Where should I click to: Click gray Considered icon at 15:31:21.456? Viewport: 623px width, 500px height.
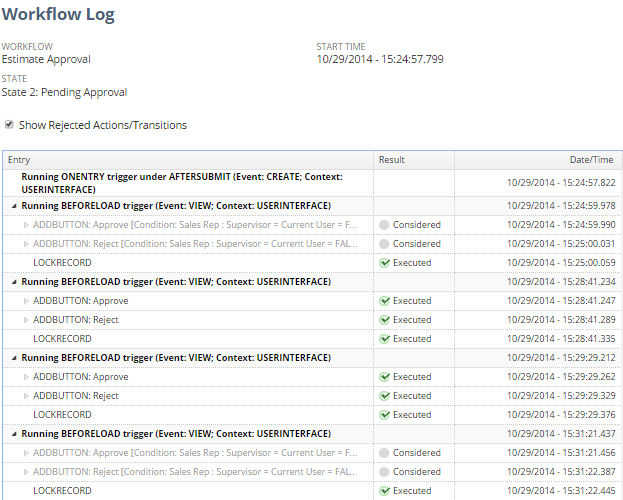click(x=384, y=453)
